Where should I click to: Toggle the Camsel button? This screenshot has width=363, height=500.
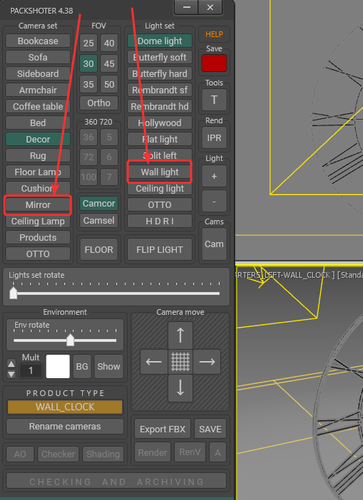pyautogui.click(x=99, y=221)
